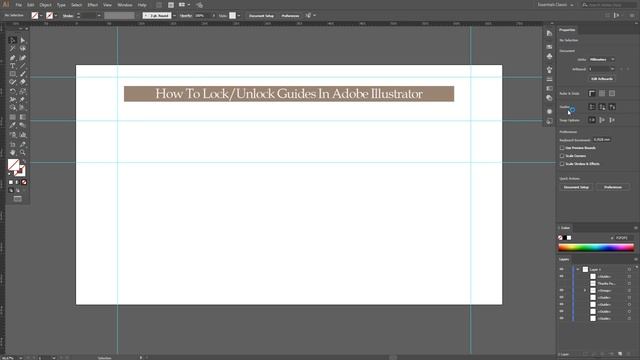
Task: Open the View menu
Action: [x=107, y=5]
